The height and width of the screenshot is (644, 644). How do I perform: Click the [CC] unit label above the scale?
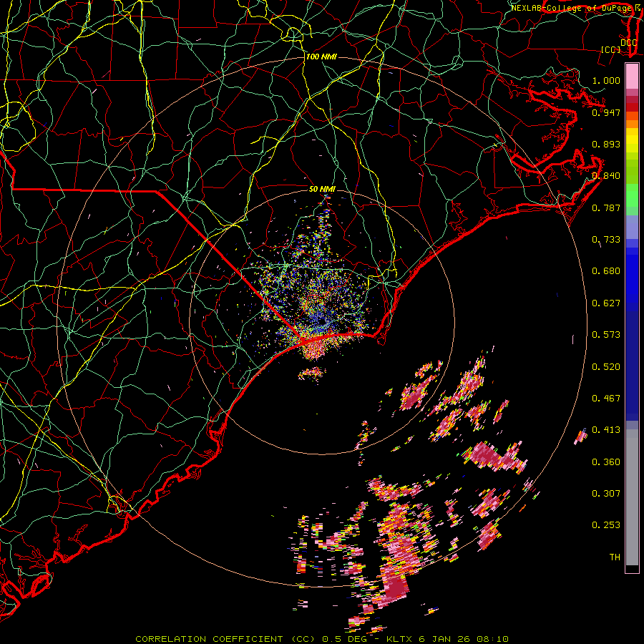(x=611, y=50)
